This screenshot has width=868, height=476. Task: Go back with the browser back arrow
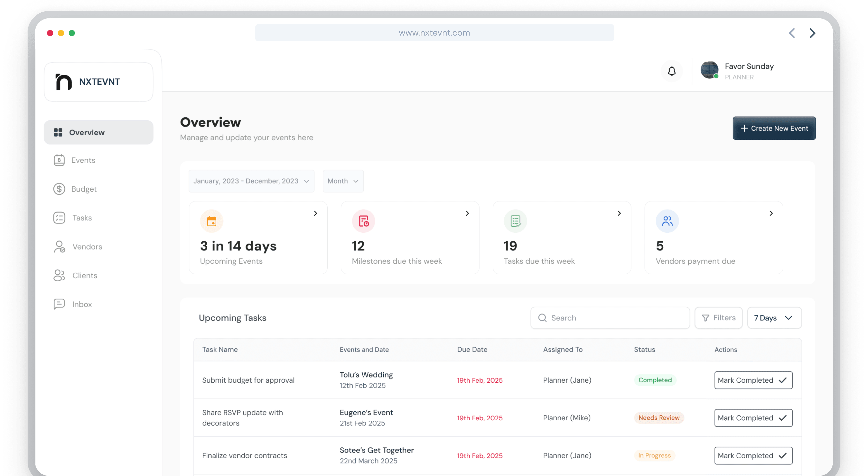[x=792, y=33]
